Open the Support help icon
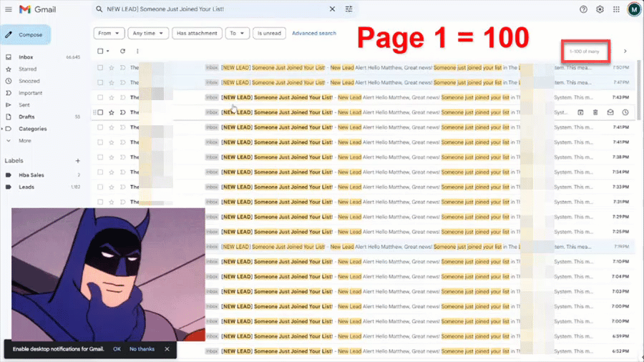The image size is (644, 362). click(x=583, y=9)
